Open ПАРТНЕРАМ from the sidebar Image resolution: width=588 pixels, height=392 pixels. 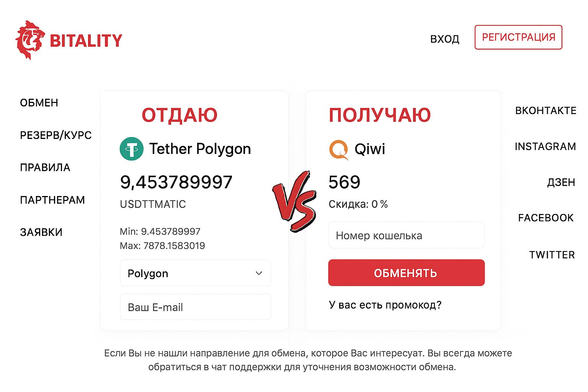click(x=52, y=199)
